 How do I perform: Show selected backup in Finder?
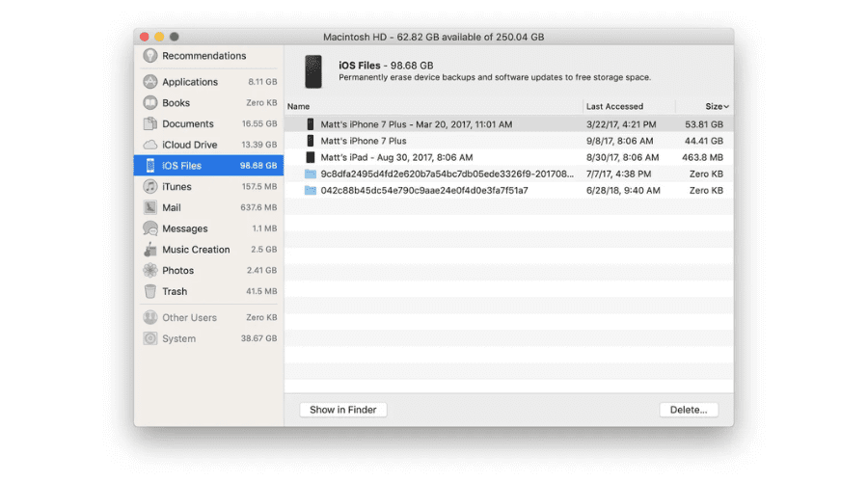coord(342,410)
